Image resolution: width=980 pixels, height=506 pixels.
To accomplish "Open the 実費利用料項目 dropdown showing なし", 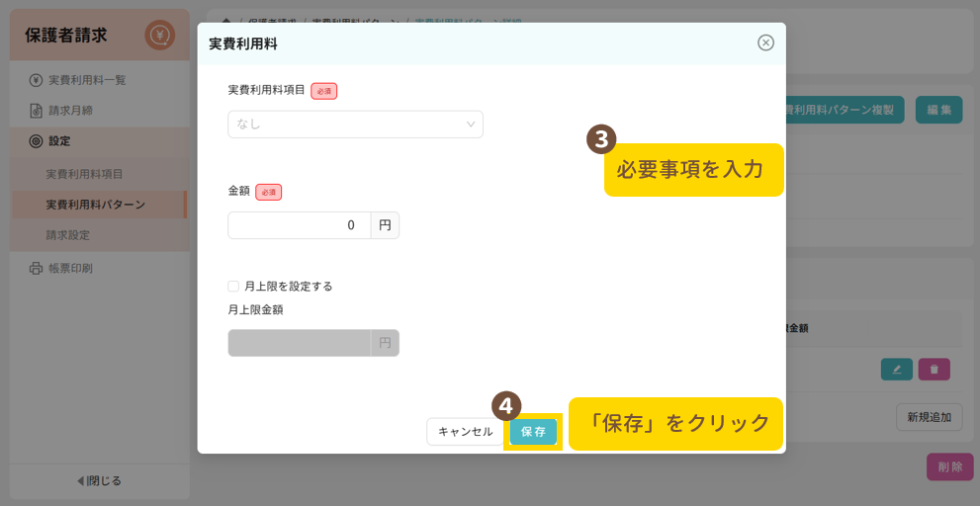I will tap(346, 125).
